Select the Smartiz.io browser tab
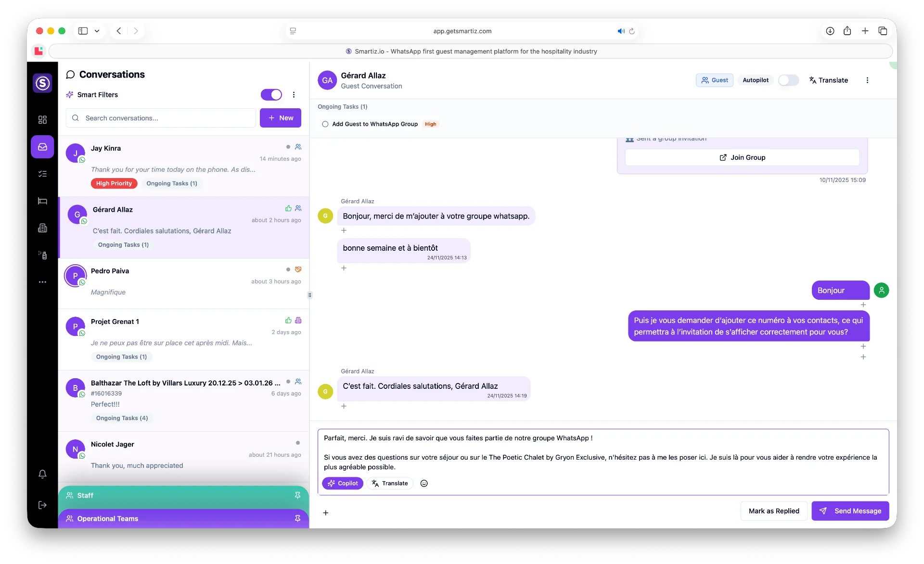This screenshot has width=924, height=564. pyautogui.click(x=471, y=51)
